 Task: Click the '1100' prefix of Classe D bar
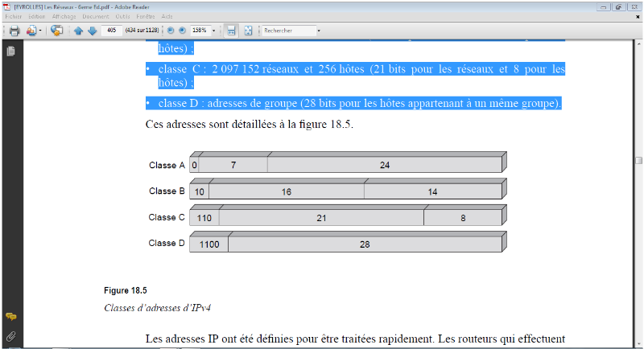209,244
